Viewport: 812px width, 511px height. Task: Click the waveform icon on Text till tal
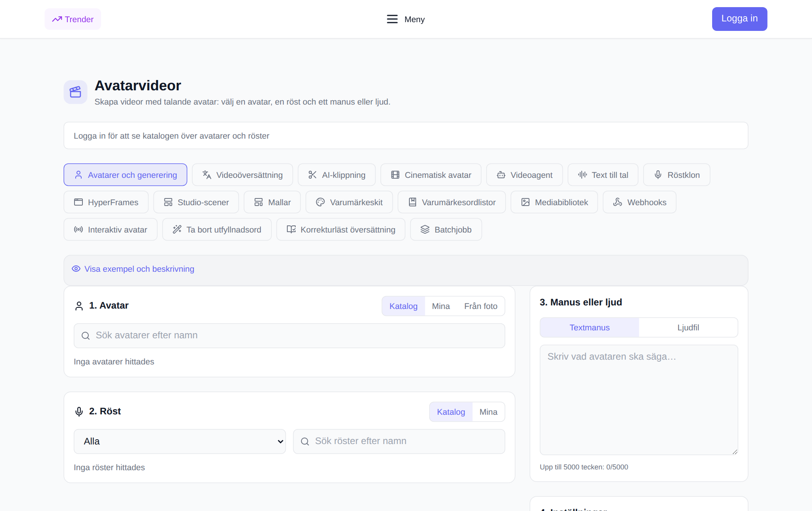(582, 175)
